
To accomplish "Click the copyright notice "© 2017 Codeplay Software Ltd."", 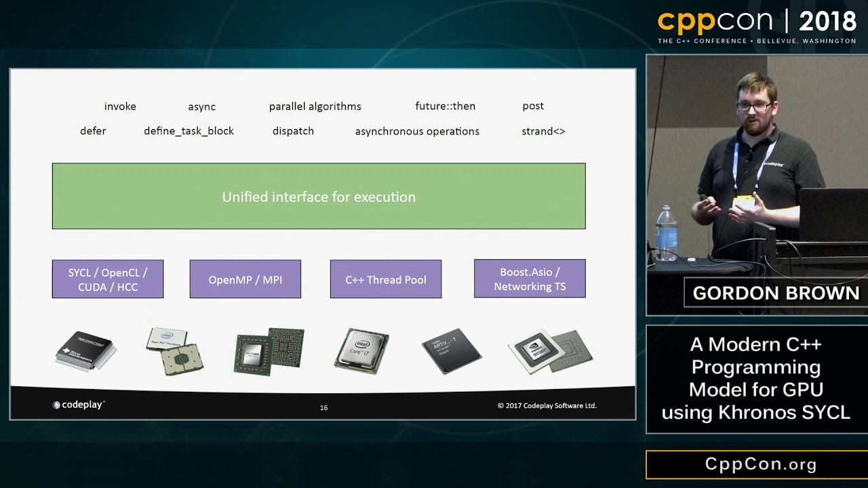I will 547,405.
